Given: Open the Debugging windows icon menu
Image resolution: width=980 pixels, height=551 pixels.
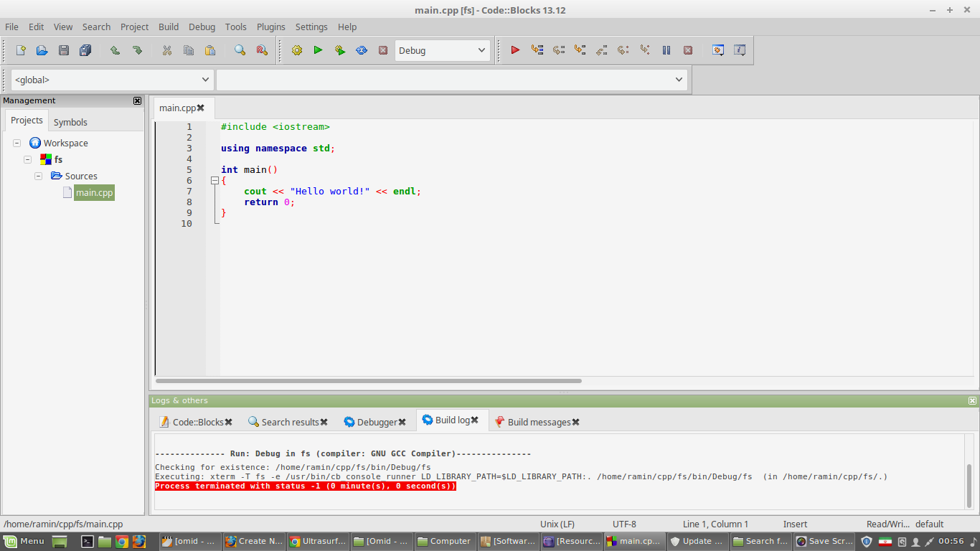Looking at the screenshot, I should (717, 50).
